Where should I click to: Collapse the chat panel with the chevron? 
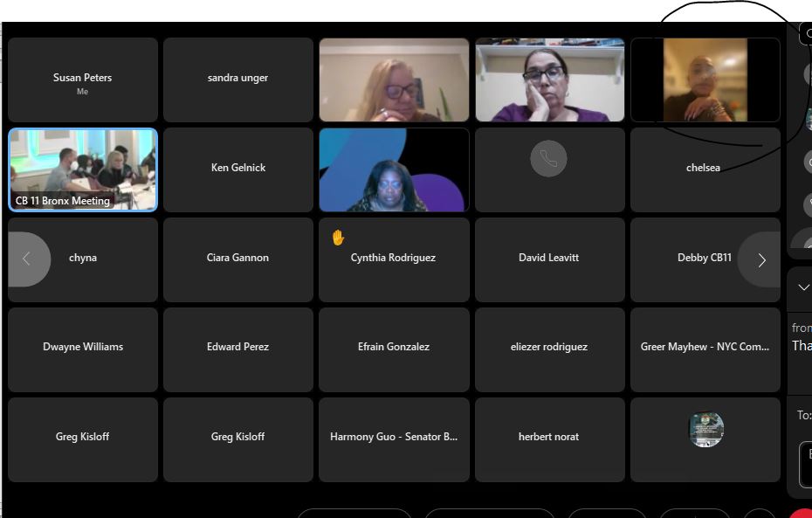[803, 287]
